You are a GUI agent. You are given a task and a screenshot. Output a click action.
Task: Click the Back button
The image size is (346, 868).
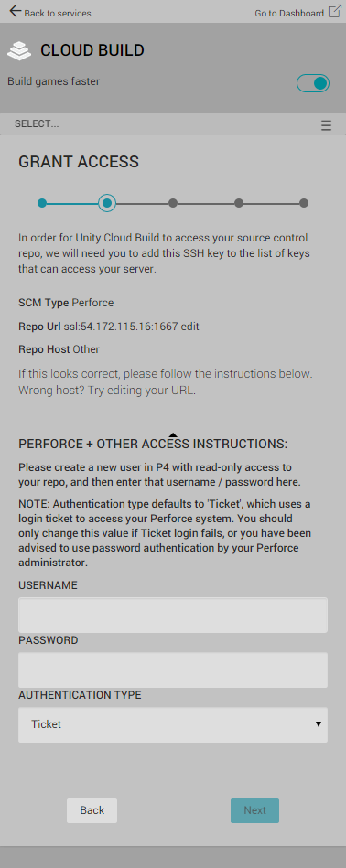92,810
